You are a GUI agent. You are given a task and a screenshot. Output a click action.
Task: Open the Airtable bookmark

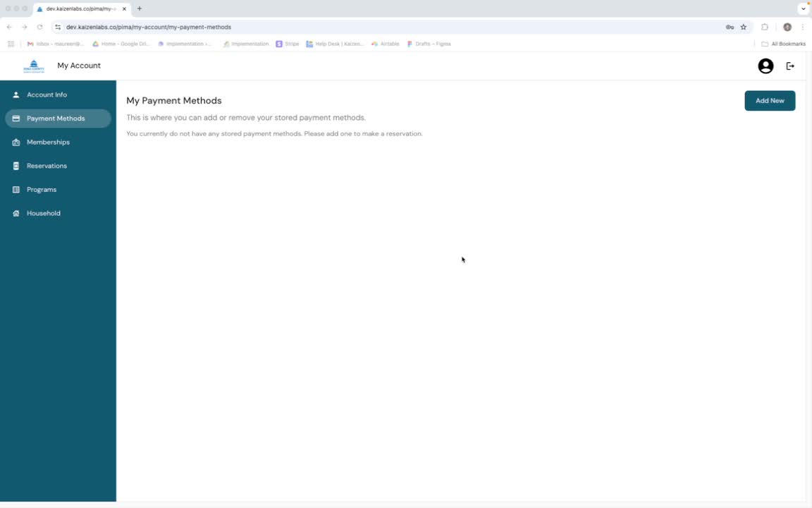pyautogui.click(x=386, y=44)
